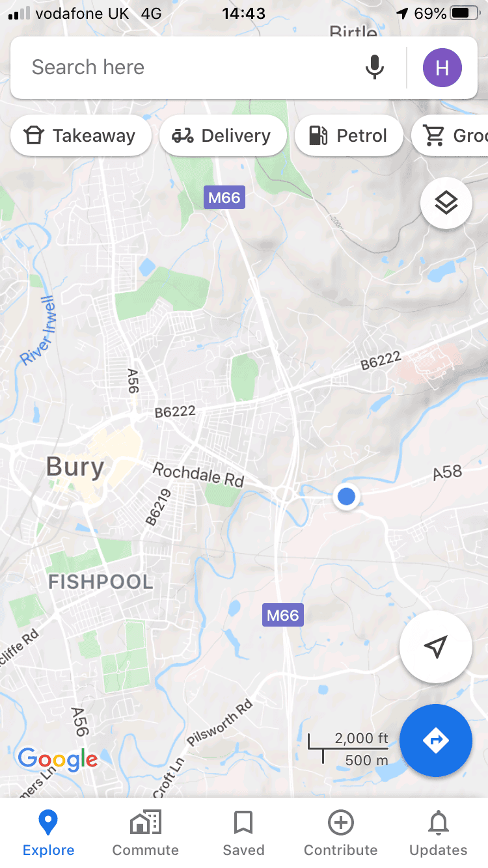488x868 pixels.
Task: Select the Explore tab
Action: coord(49,834)
